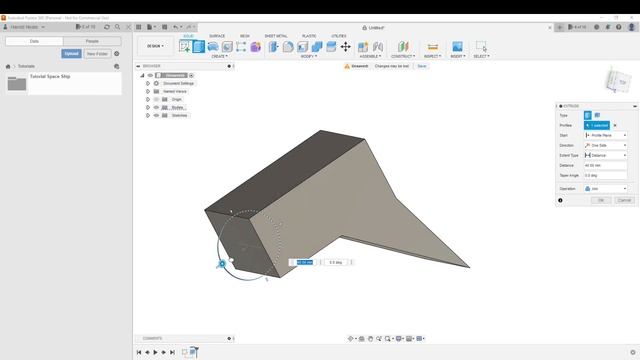Click the New Component icon
The image size is (640, 360).
click(x=363, y=47)
